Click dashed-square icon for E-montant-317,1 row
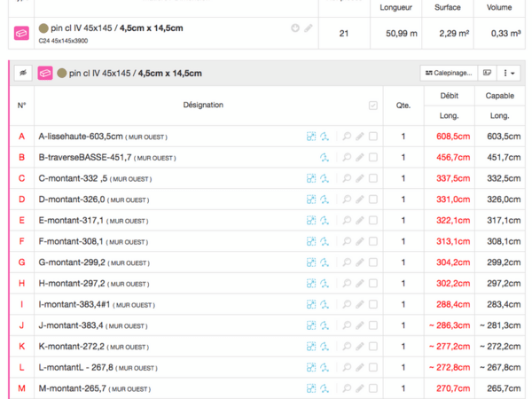Screen dimensions: 532x399 311,221
